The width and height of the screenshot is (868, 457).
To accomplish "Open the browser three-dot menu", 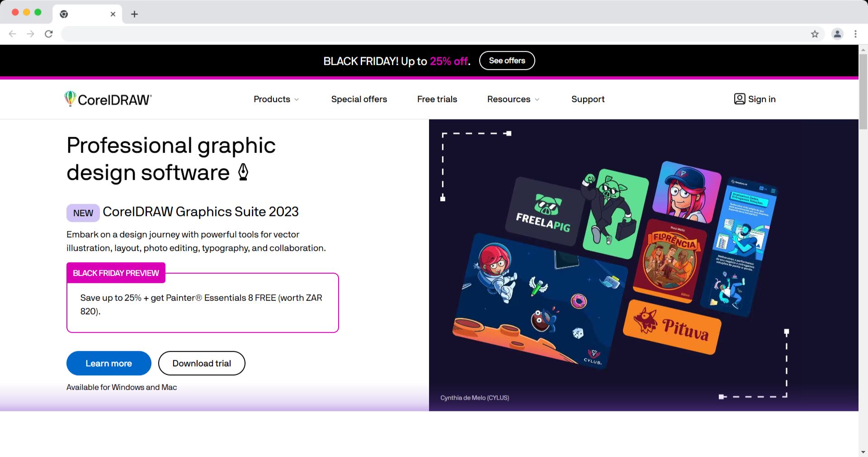I will pyautogui.click(x=855, y=34).
